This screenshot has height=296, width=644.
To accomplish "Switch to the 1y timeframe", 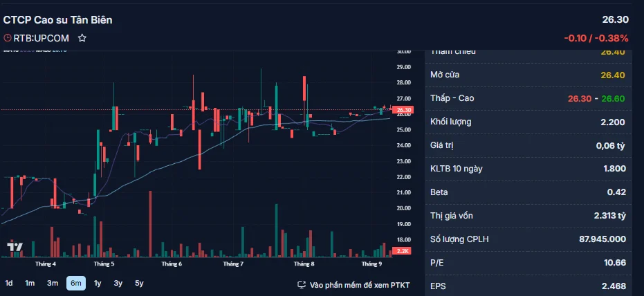I will tap(98, 283).
